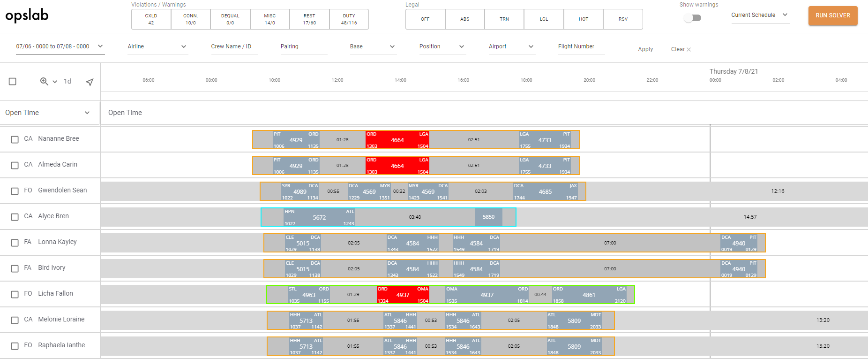
Task: Click the zoom magnifier icon
Action: [x=44, y=81]
